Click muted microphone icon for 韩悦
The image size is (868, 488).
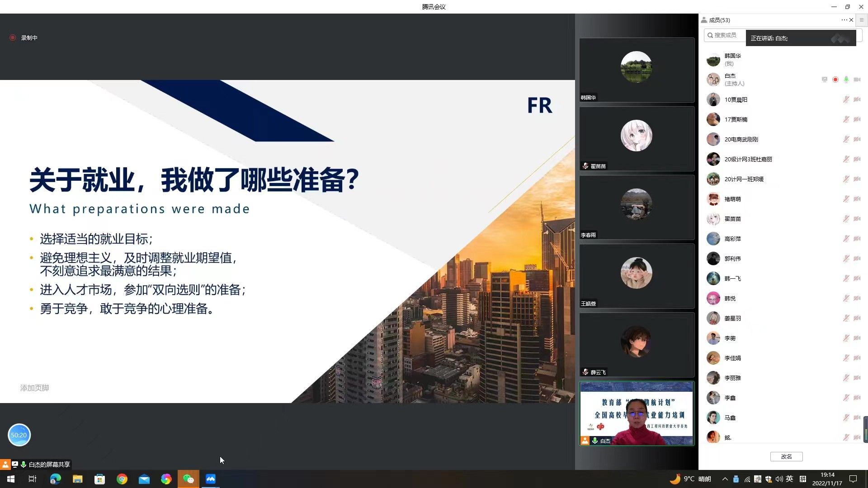(846, 298)
